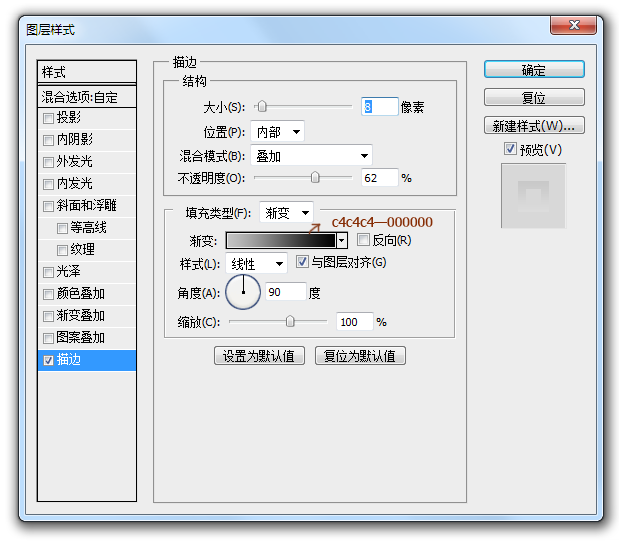Expand the 填充类型 fill type dropdown
619x544 pixels.
[286, 213]
